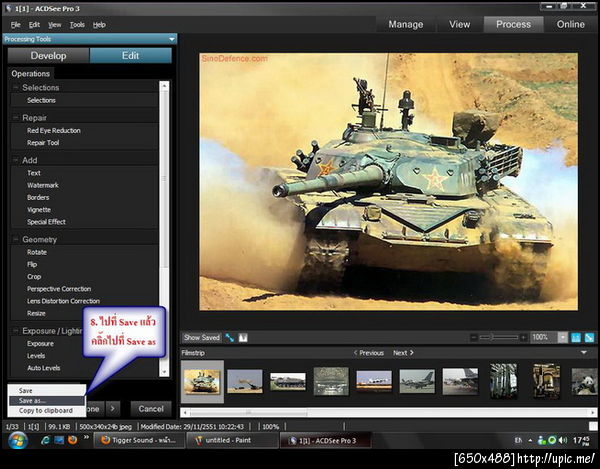Click the blue icon next to Show Saved

(x=230, y=337)
